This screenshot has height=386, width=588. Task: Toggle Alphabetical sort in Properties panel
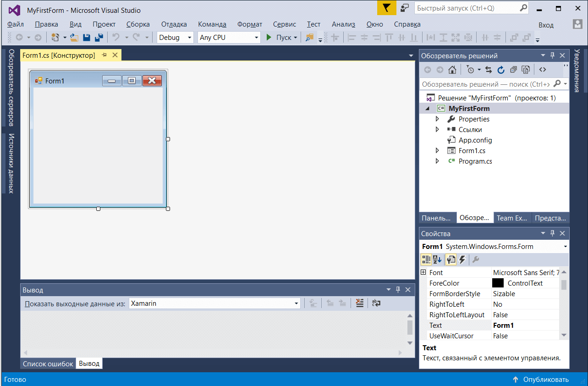tap(437, 260)
